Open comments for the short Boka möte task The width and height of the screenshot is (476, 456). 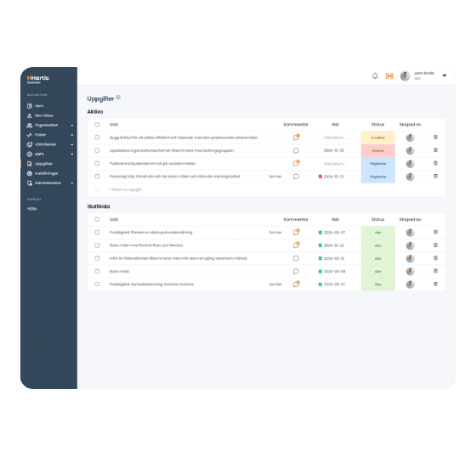tap(296, 272)
